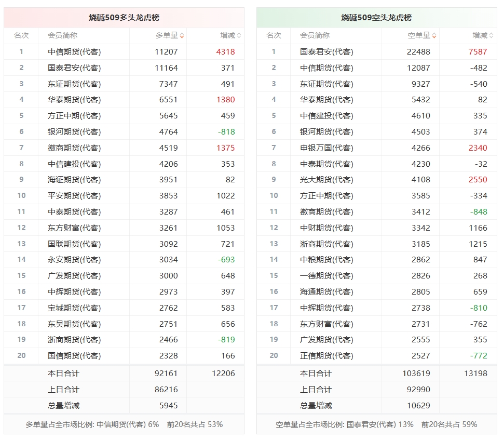Select 浙商期货(代客) in the short table
The height and width of the screenshot is (439, 504).
326,244
